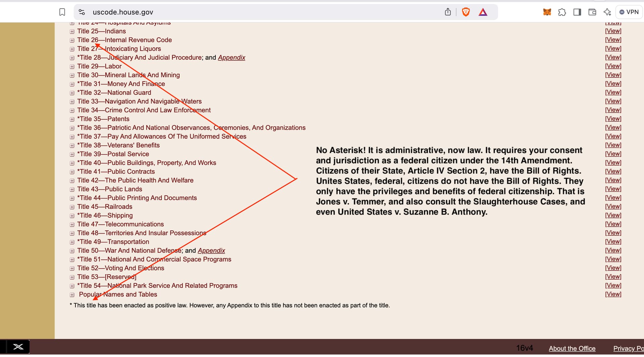Viewport: 644px width, 357px height.
Task: Click the bookmark icon beside address bar
Action: tap(62, 12)
